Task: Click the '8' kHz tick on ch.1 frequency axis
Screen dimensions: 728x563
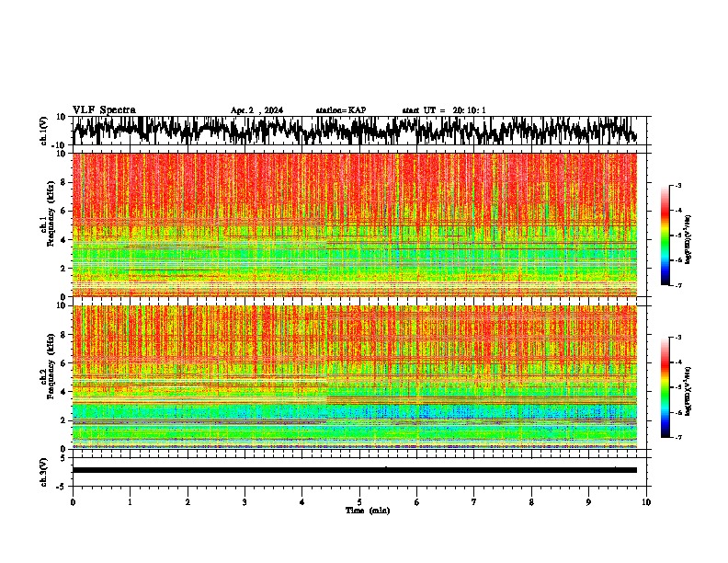Action: [x=64, y=182]
